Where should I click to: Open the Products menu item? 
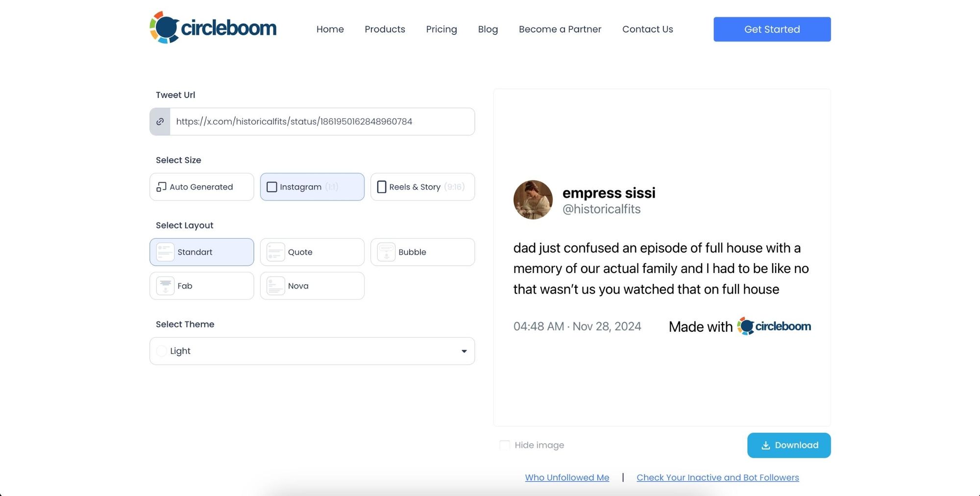[385, 29]
